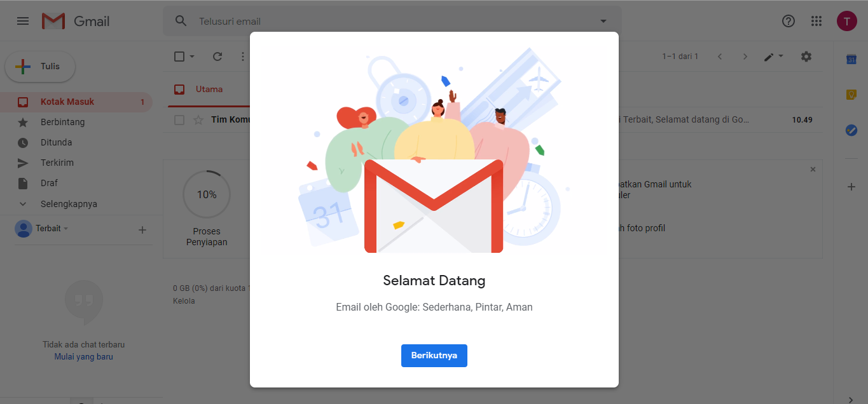Screen dimensions: 868x404
Task: Open the input tools pencil dropdown
Action: point(773,57)
